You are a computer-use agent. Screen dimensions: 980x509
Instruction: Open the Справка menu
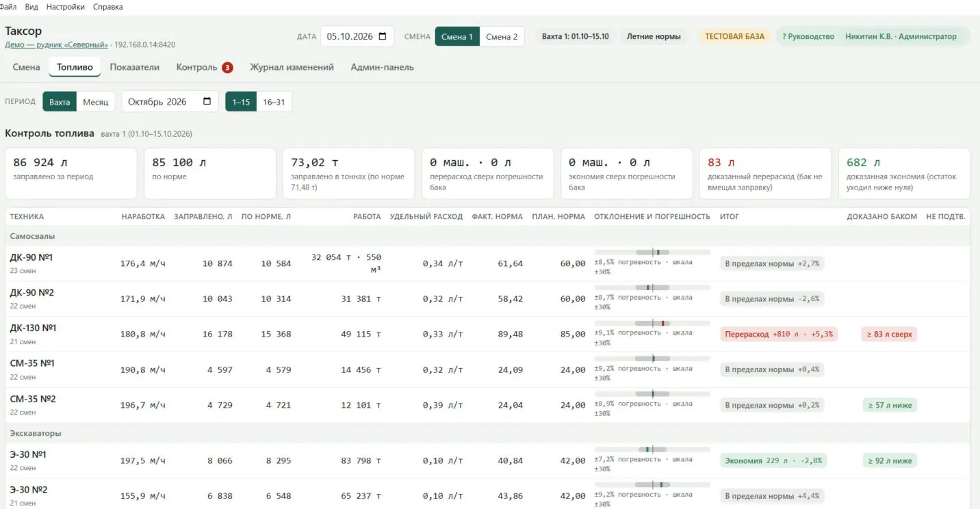[x=107, y=7]
